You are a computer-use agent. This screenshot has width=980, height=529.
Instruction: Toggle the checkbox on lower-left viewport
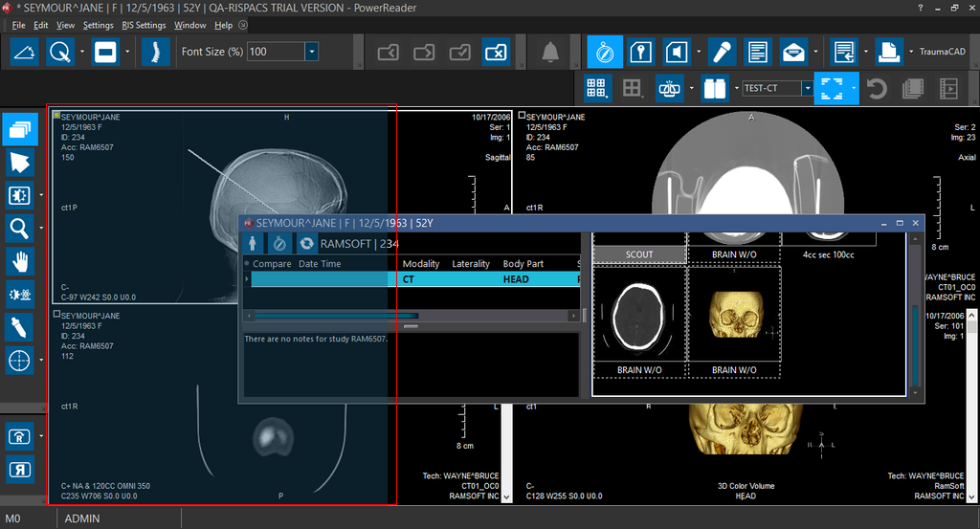[x=56, y=315]
